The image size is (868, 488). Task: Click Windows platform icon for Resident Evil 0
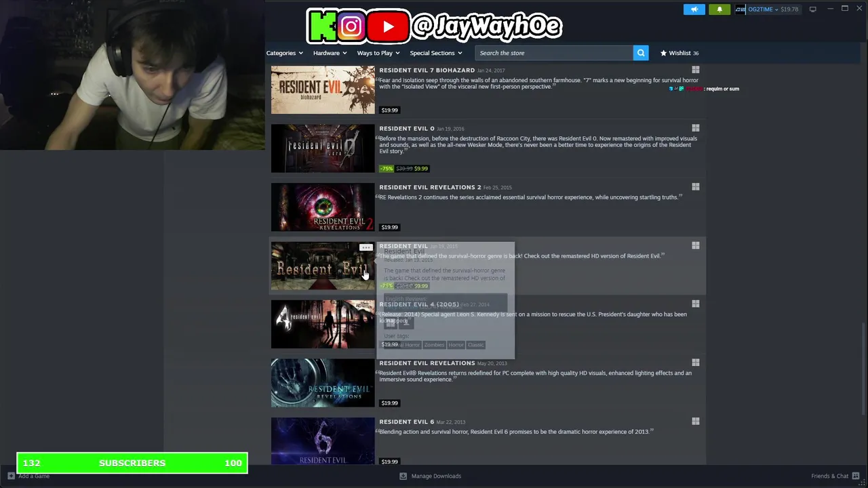point(695,128)
